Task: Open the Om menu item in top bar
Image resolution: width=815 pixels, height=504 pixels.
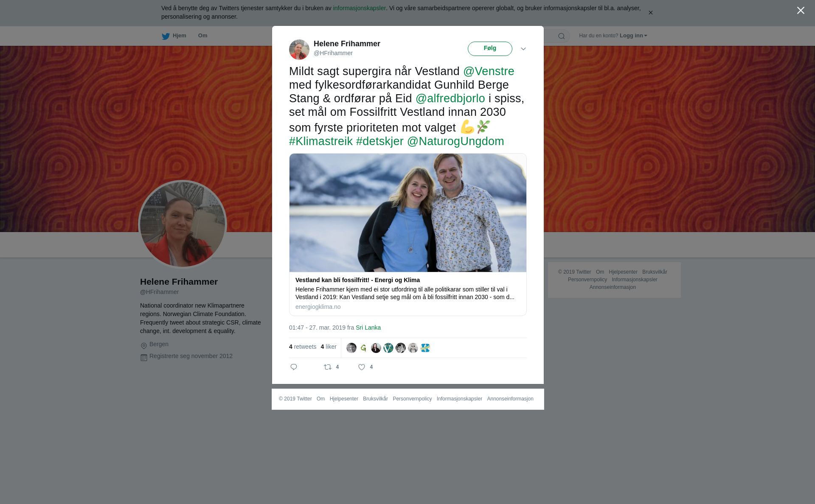Action: coord(202,36)
